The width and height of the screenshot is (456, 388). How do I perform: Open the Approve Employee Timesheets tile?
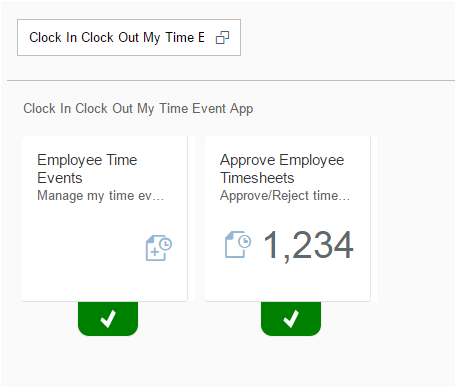tap(288, 219)
